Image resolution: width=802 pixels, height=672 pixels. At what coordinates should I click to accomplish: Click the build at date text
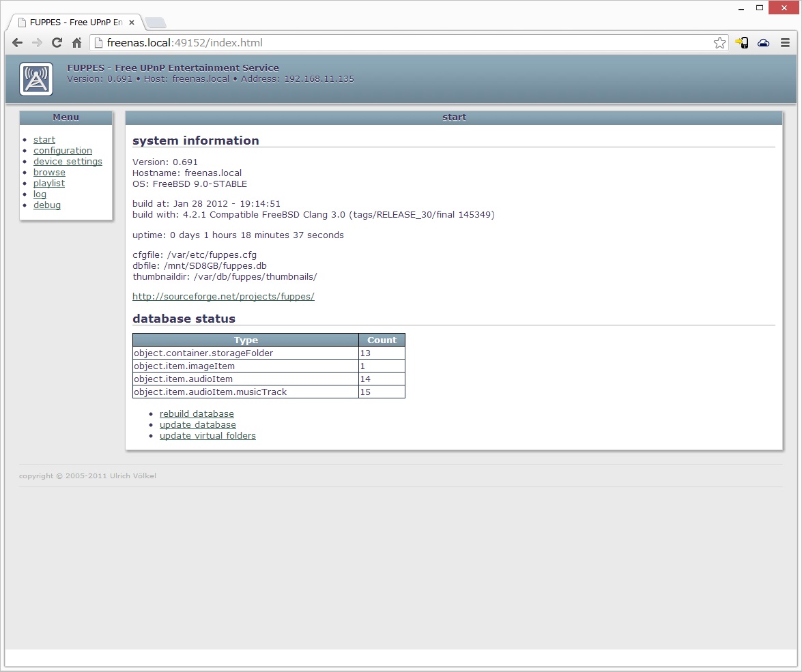(207, 203)
